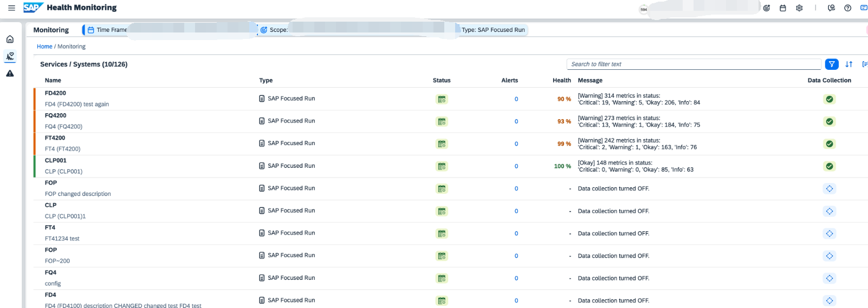
Task: Click the Okay 148 metrics message
Action: coord(636,166)
